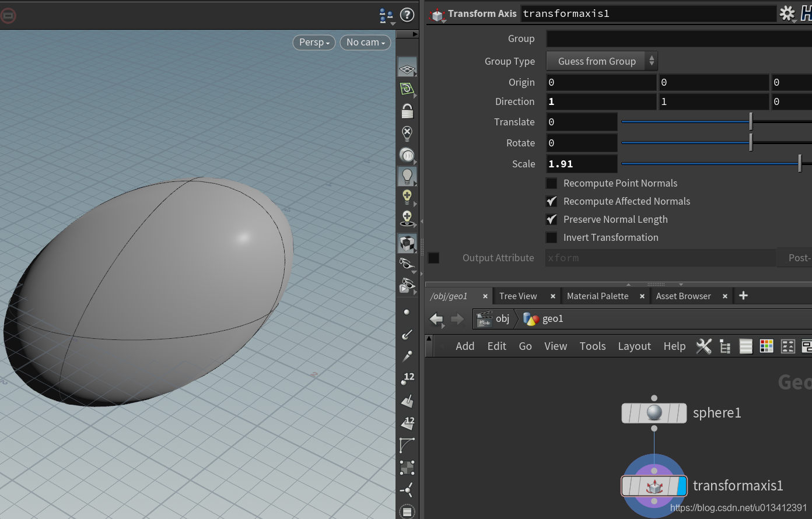Uncheck Recompute Affected Normals
Viewport: 812px width, 519px height.
(551, 201)
